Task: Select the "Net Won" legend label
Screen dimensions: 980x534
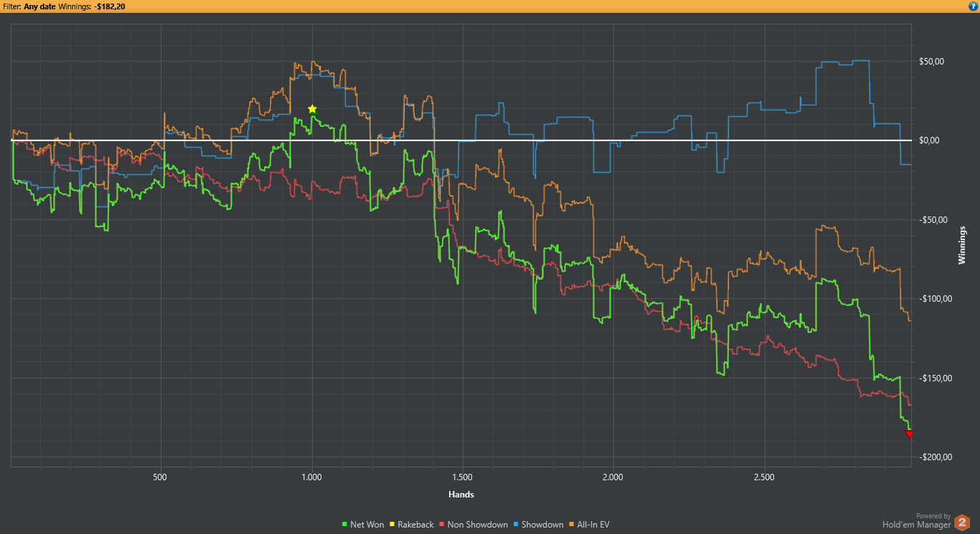Action: [367, 525]
